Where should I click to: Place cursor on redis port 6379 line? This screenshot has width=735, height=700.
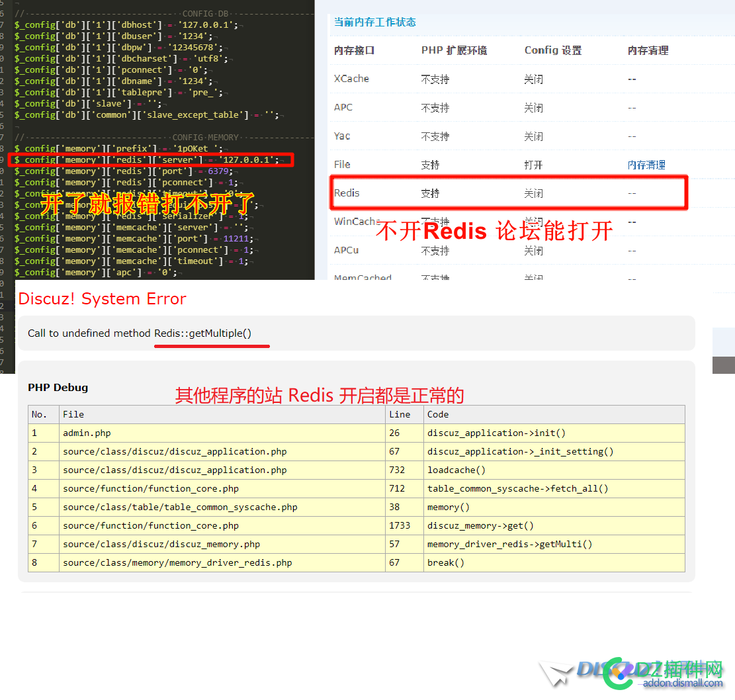[123, 171]
